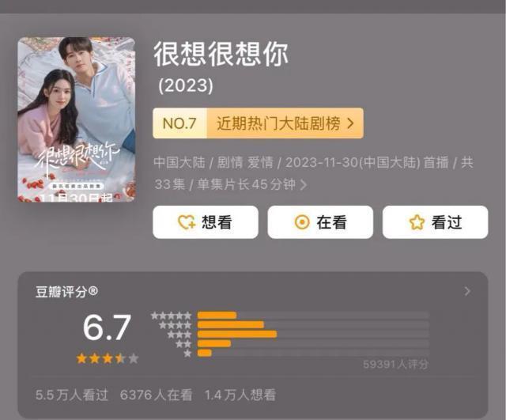Image resolution: width=506 pixels, height=420 pixels.
Task: Click the 6.7 rating score
Action: [x=107, y=327]
